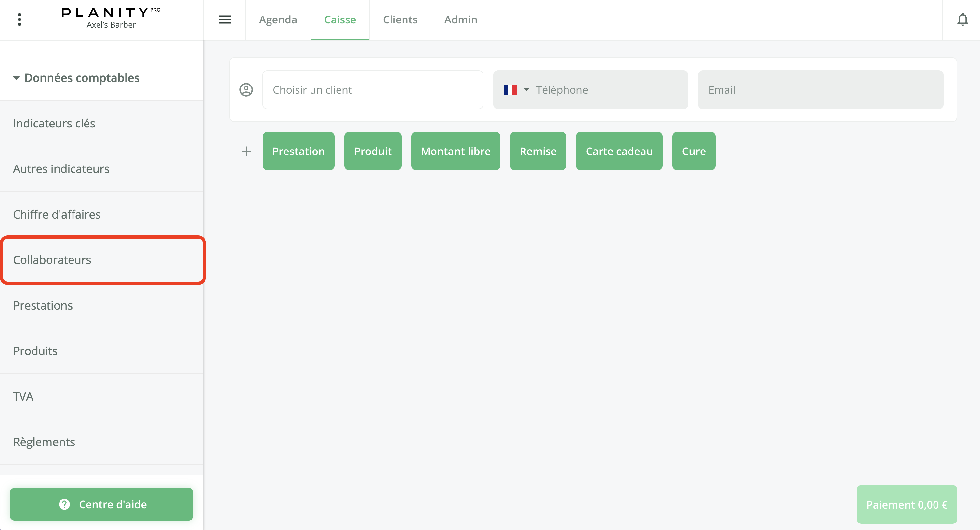Click the Paiement 0,00 € button
Image resolution: width=980 pixels, height=530 pixels.
pyautogui.click(x=906, y=505)
